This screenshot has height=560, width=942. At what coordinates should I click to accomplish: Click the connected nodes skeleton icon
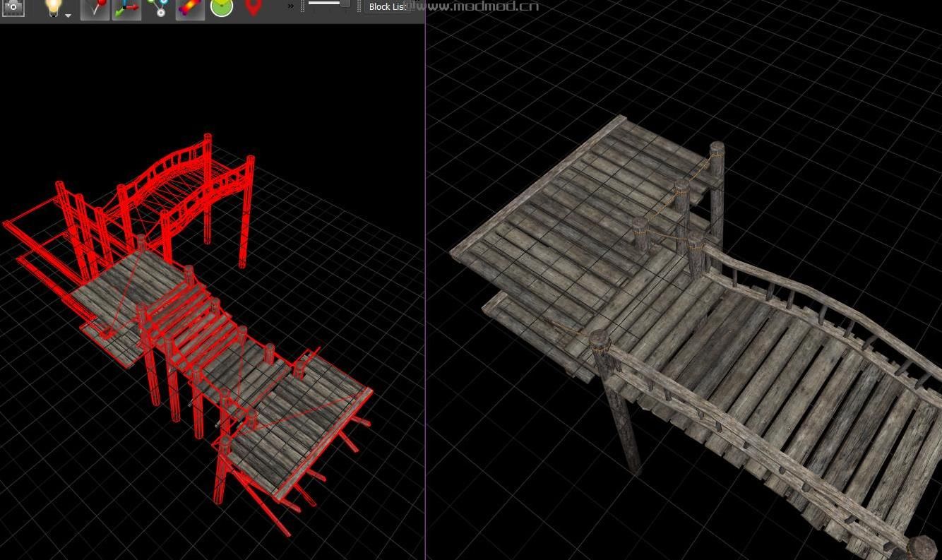click(x=158, y=8)
